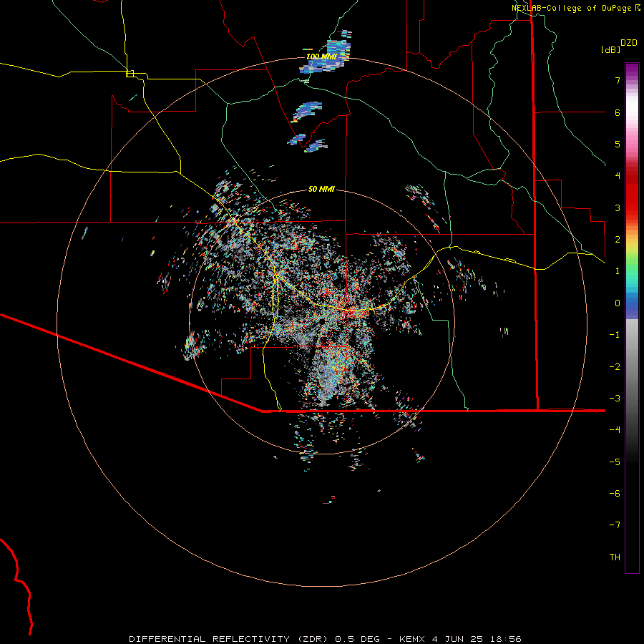The image size is (644, 644).
Task: Click the TH threshold label on legend
Action: click(615, 557)
